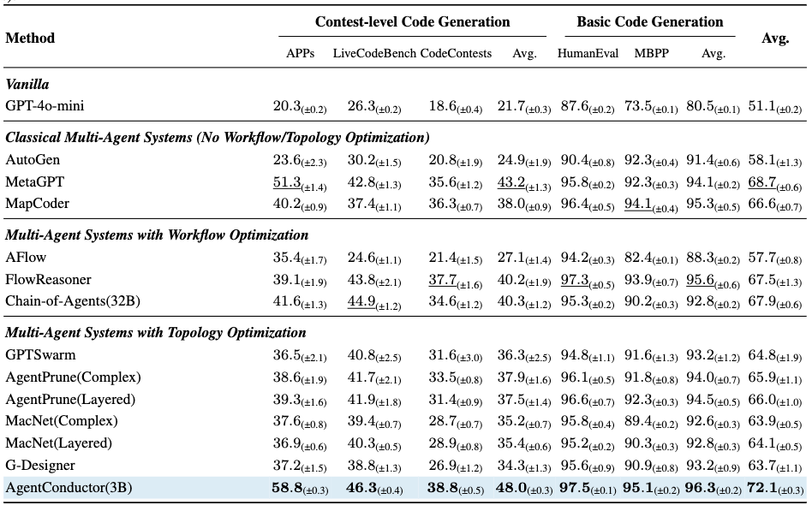The image size is (812, 505).
Task: Click the "GPTSwarm" method name
Action: (x=38, y=354)
